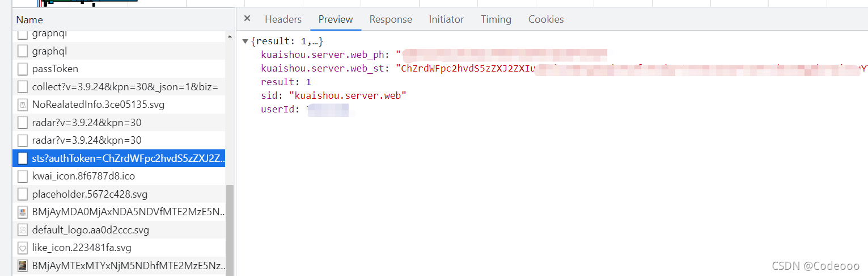Select the BMjAyMTExMTYxNjM5NDhfMTE2MzE5Nz request
The image size is (868, 276).
pyautogui.click(x=119, y=265)
